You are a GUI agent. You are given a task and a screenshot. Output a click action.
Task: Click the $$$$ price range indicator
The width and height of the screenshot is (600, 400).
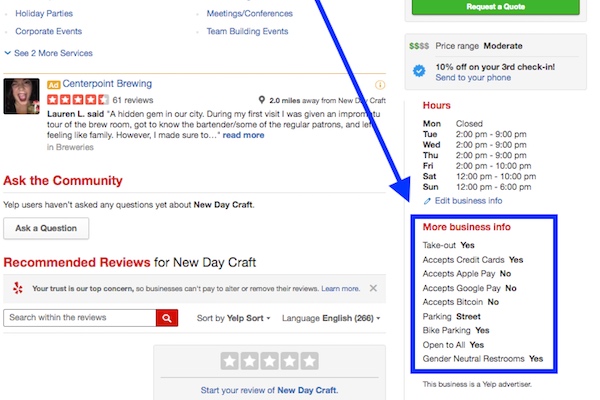(419, 46)
